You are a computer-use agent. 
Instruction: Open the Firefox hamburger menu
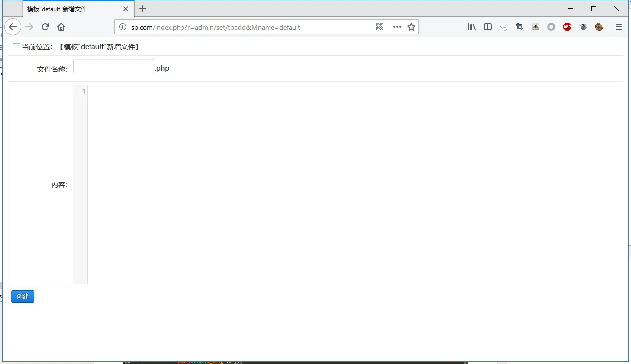[x=619, y=27]
